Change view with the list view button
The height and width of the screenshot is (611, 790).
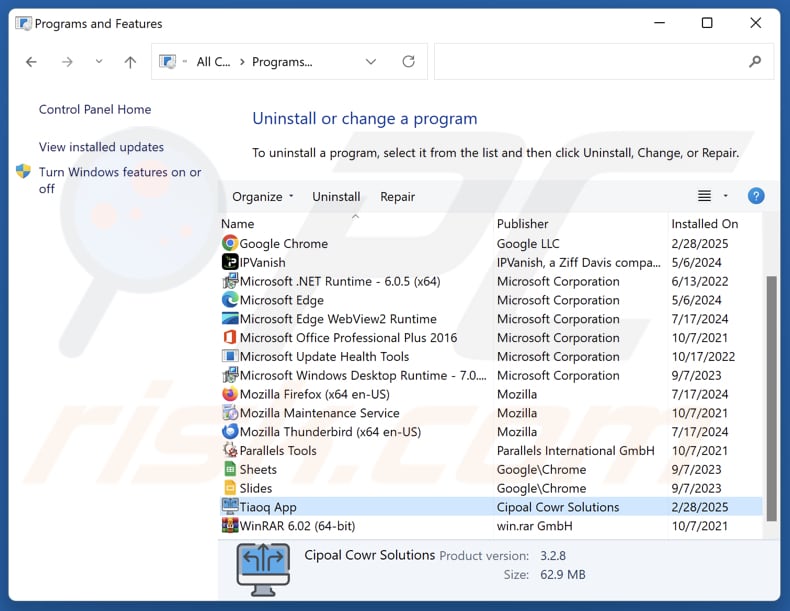pos(704,196)
